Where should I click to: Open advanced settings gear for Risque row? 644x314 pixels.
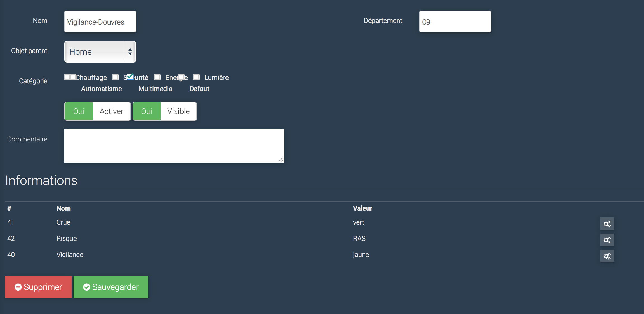point(607,240)
